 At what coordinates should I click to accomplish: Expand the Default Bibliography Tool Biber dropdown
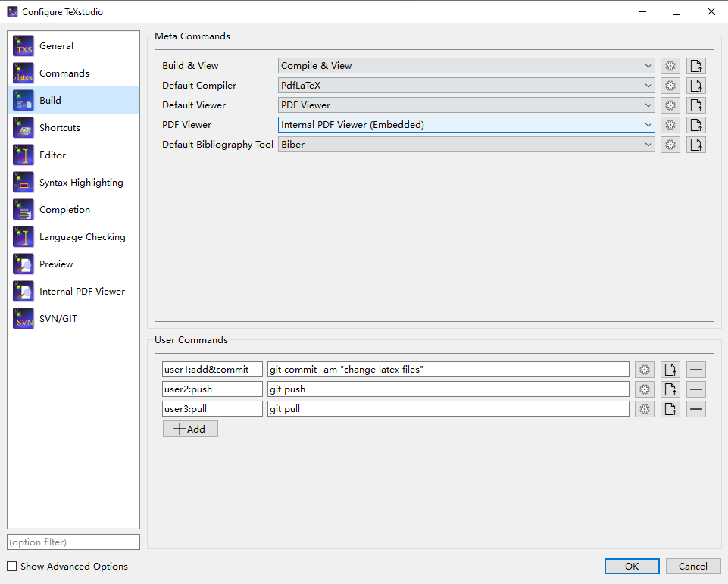[x=466, y=145]
